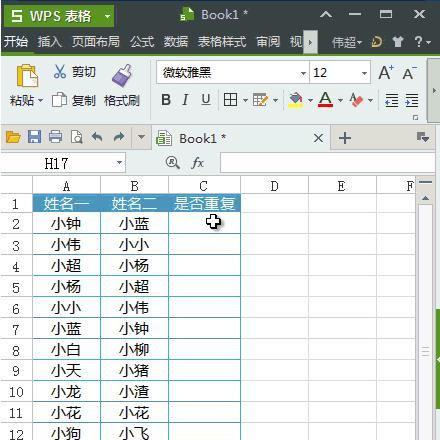This screenshot has height=440, width=440.
Task: Click in the formula bar input
Action: pos(327,163)
